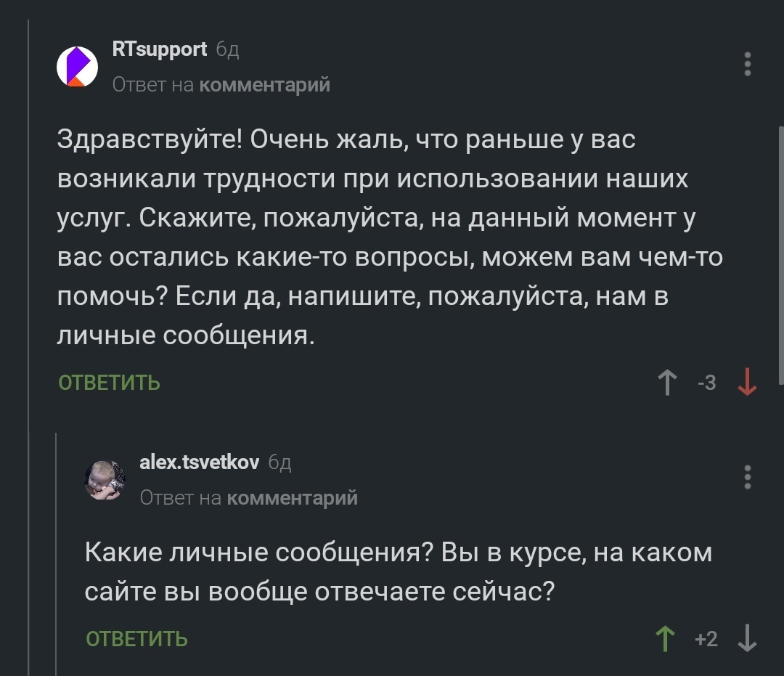Click the -3 rating on RTsupport comment

(x=706, y=382)
